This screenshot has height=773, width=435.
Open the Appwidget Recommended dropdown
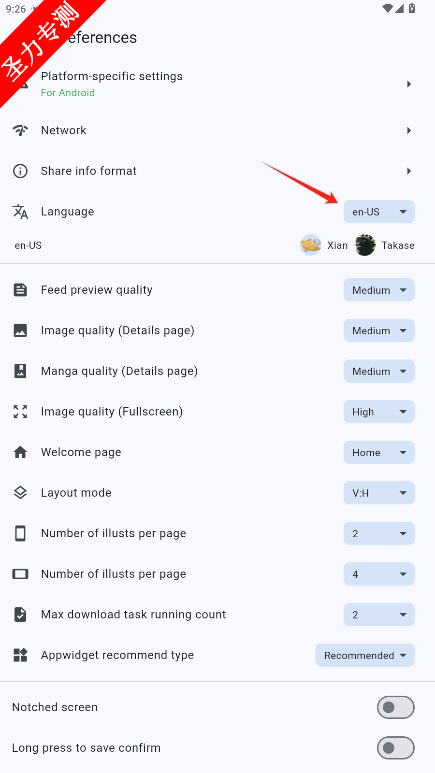point(365,656)
